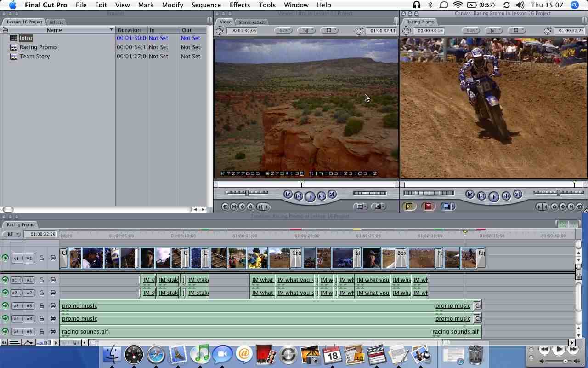Click Match Frame button in Canvas
This screenshot has height=368, width=588.
[x=579, y=207]
